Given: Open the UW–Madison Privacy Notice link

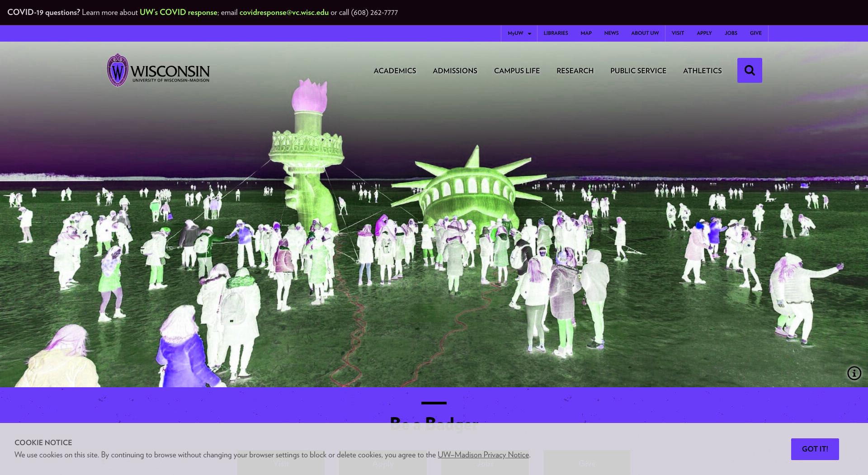Looking at the screenshot, I should click(483, 455).
